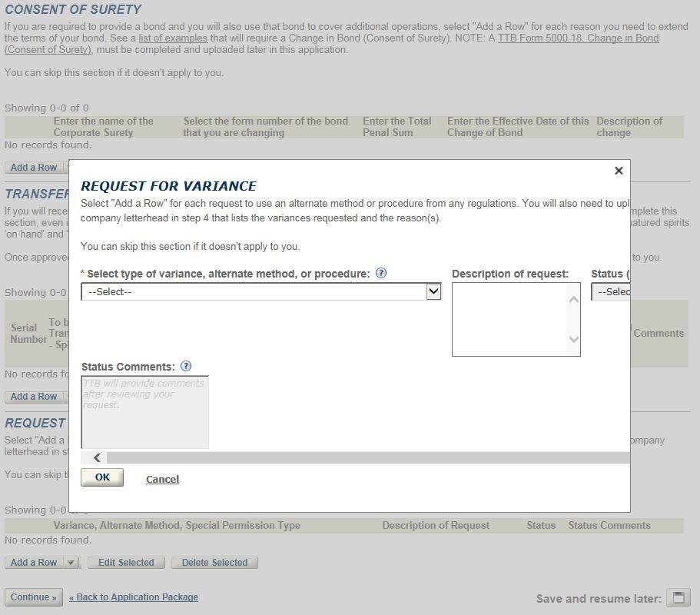
Task: Click the Delete Selected button
Action: coord(214,563)
